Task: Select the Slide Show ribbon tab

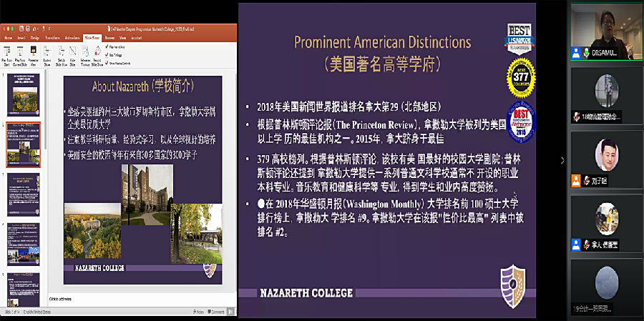Action: pyautogui.click(x=92, y=37)
